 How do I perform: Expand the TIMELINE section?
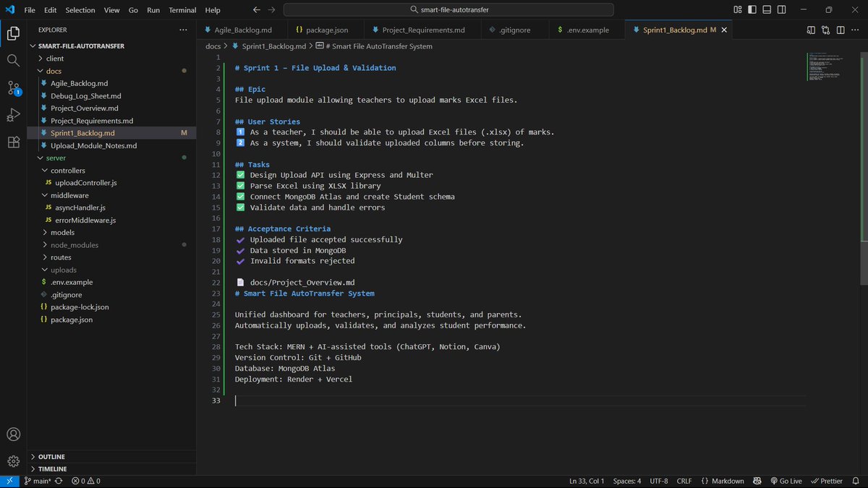tap(111, 468)
